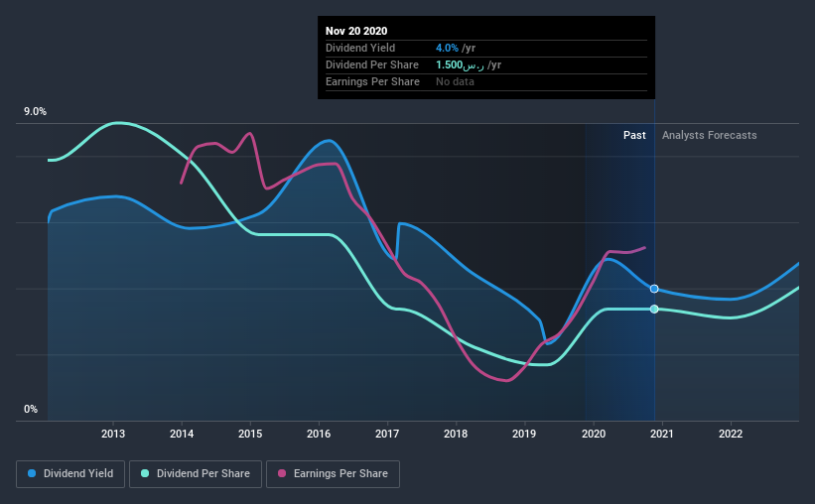Click the No data earnings tooltip value
This screenshot has height=504, width=815.
click(x=455, y=81)
